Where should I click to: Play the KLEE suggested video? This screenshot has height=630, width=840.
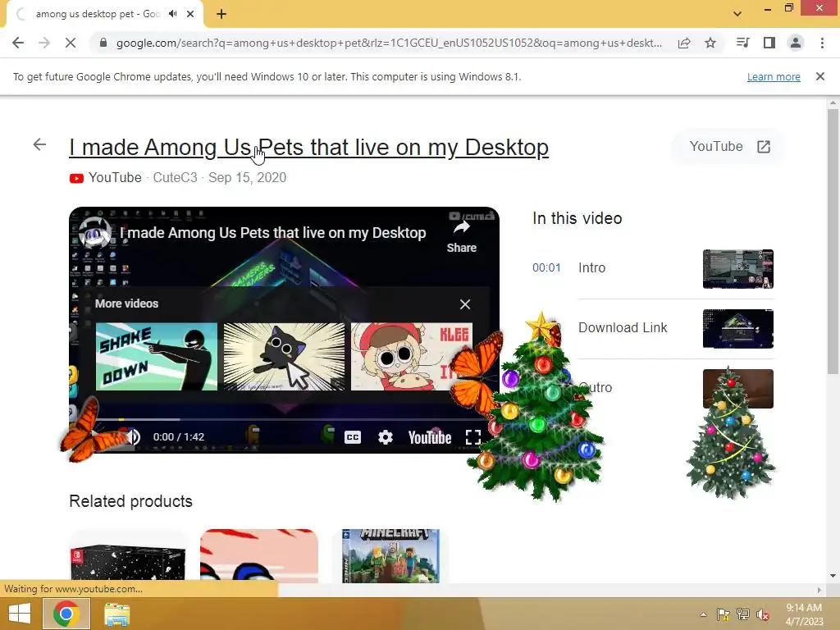coord(412,356)
